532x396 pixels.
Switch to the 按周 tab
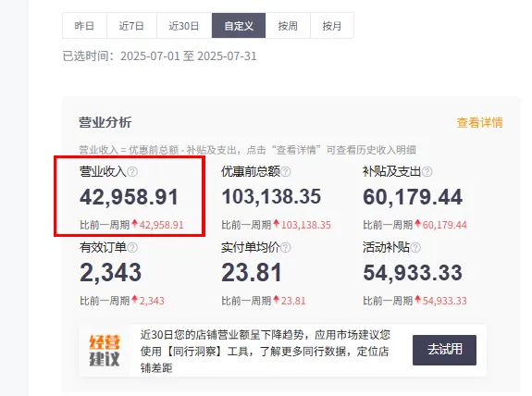[x=288, y=26]
